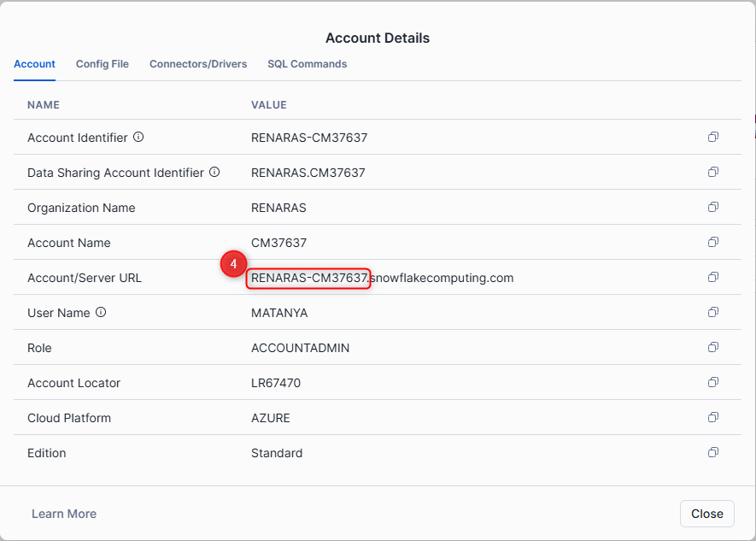Screen dimensions: 756x541
Task: Click the Standard edition value
Action: coord(277,453)
